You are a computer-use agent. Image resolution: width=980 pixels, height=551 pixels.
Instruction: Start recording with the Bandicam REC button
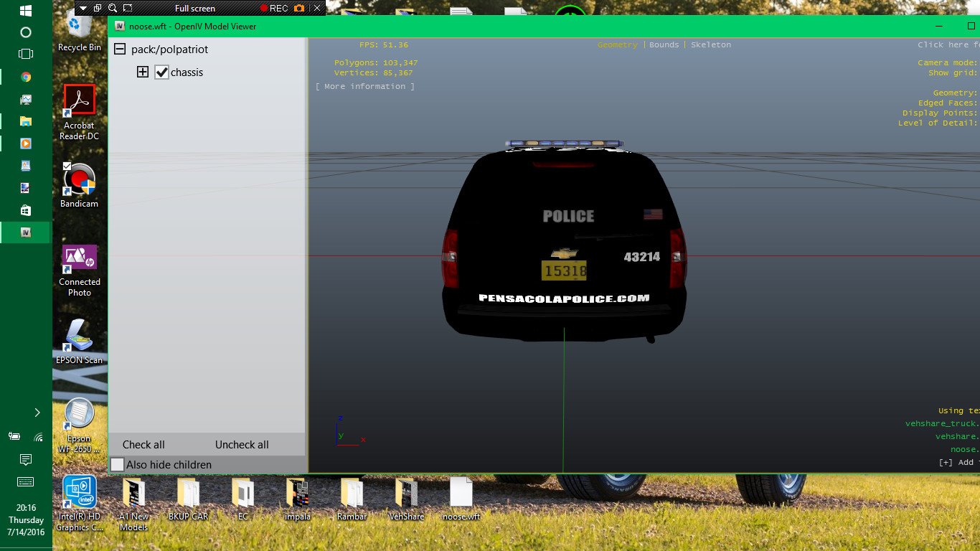point(274,9)
